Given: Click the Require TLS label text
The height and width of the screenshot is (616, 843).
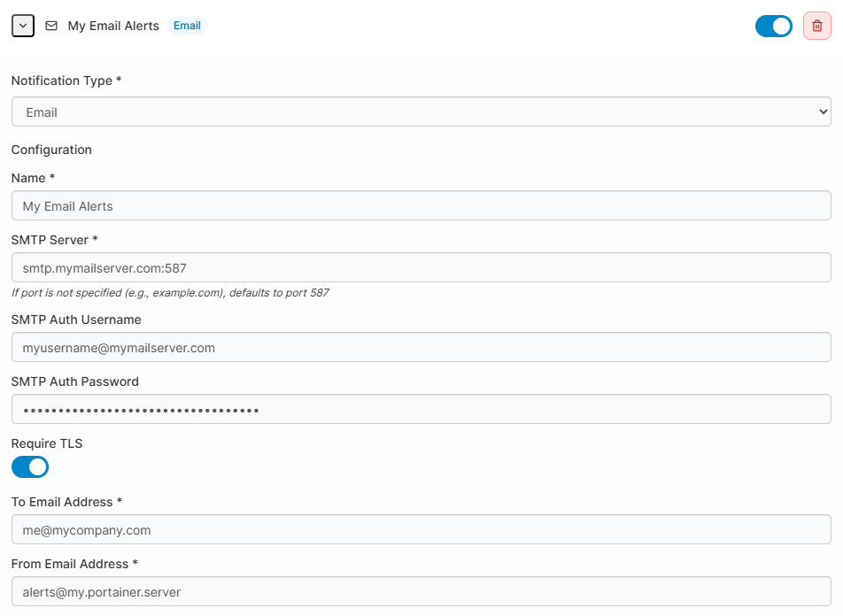Looking at the screenshot, I should [47, 443].
